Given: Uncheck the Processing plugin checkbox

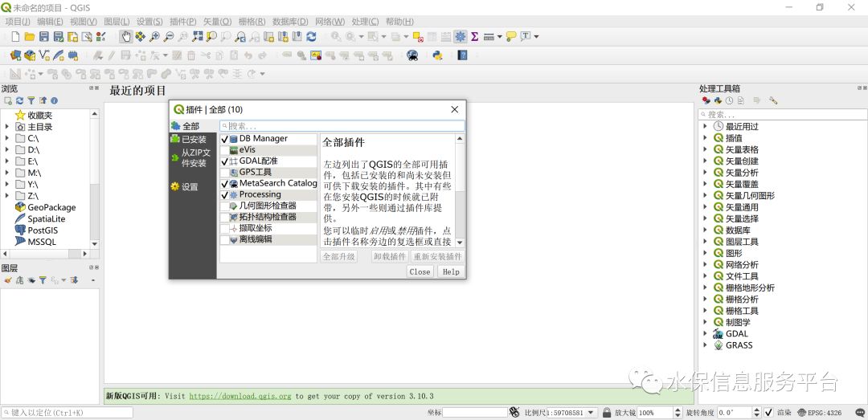Looking at the screenshot, I should coord(224,195).
